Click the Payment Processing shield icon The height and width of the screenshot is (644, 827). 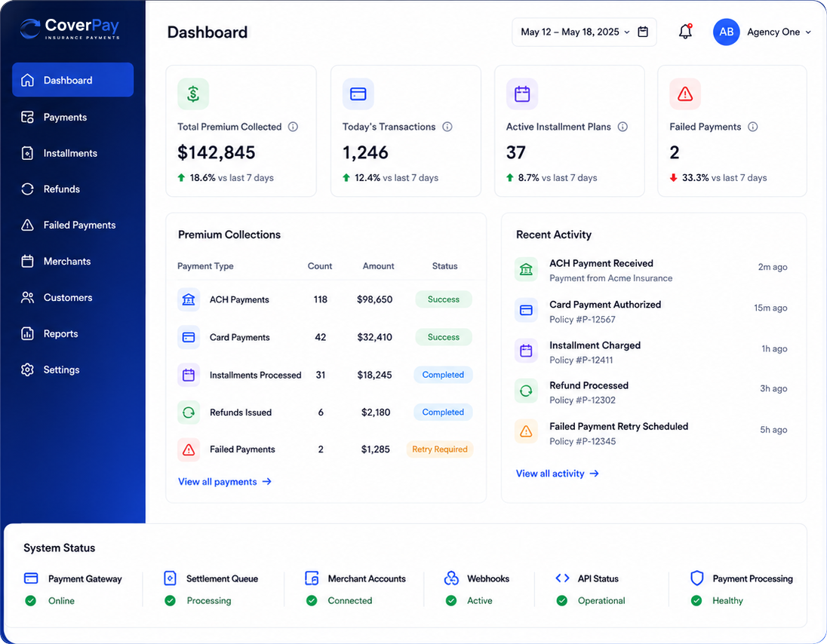click(696, 578)
